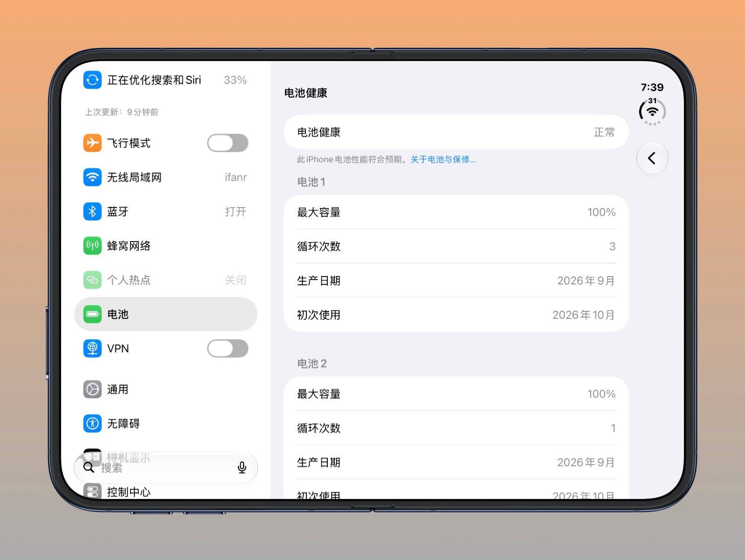Image resolution: width=745 pixels, height=560 pixels.
Task: Toggle the 飞行模式 switch
Action: [228, 143]
